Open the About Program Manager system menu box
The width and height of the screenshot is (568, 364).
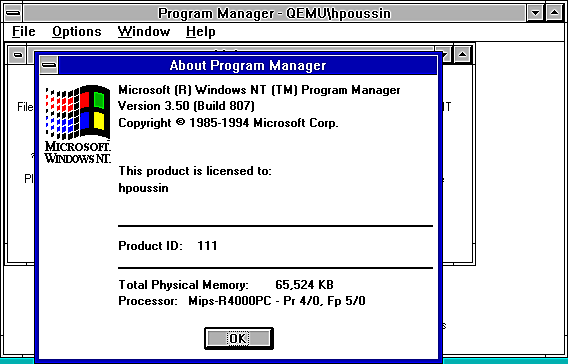pyautogui.click(x=49, y=65)
